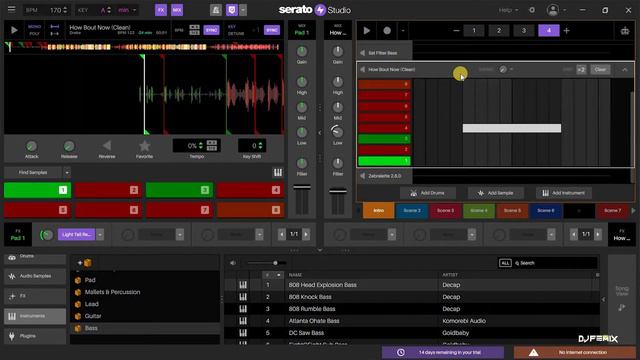This screenshot has width=640, height=360.
Task: Click the Add Drums button
Action: pos(427,193)
